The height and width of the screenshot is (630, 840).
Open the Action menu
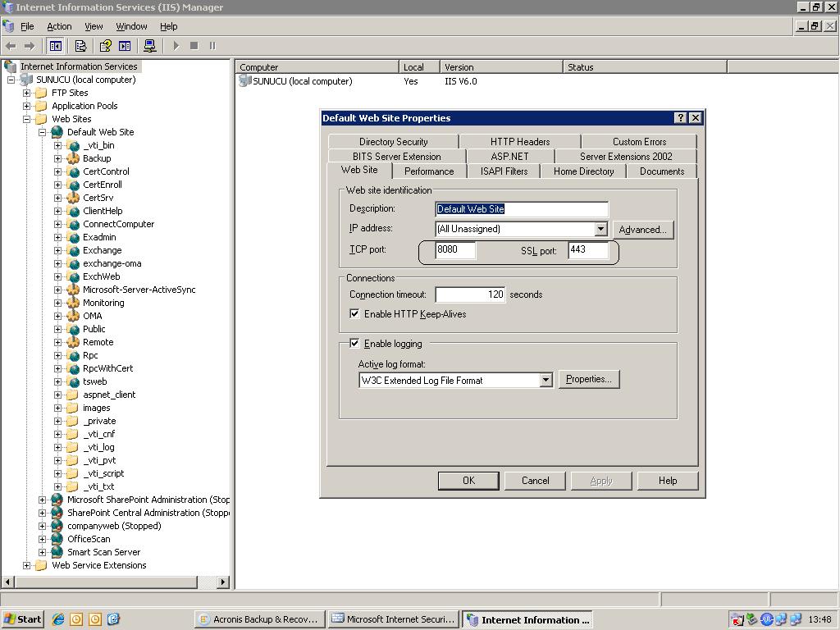tap(59, 26)
